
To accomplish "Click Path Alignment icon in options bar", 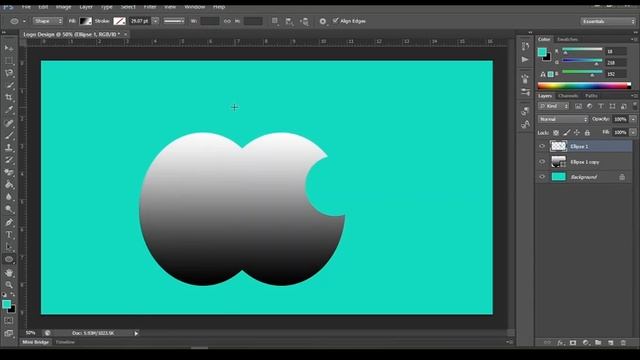I will pyautogui.click(x=289, y=21).
